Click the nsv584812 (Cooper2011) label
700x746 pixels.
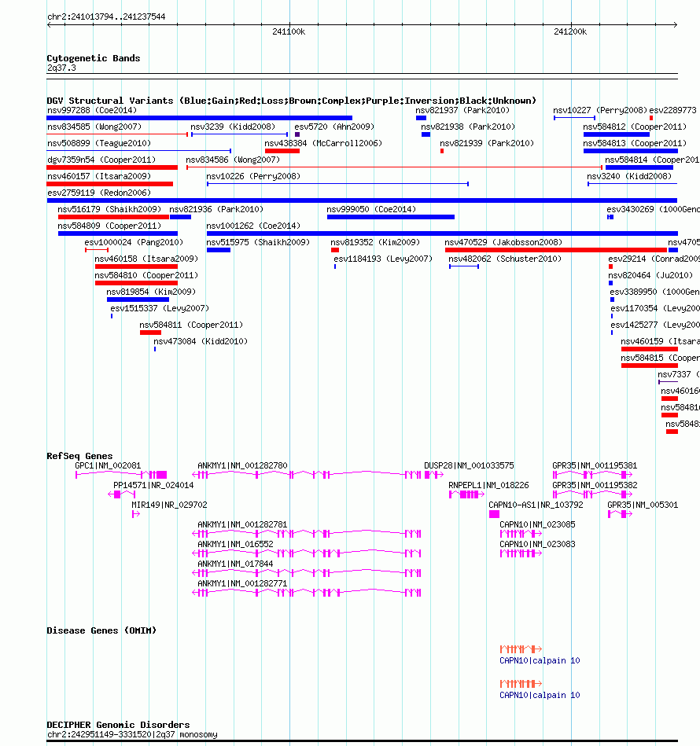pyautogui.click(x=635, y=127)
